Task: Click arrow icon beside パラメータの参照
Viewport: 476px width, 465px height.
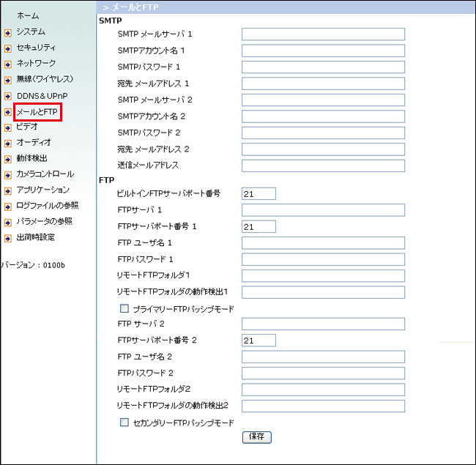Action: tap(8, 223)
